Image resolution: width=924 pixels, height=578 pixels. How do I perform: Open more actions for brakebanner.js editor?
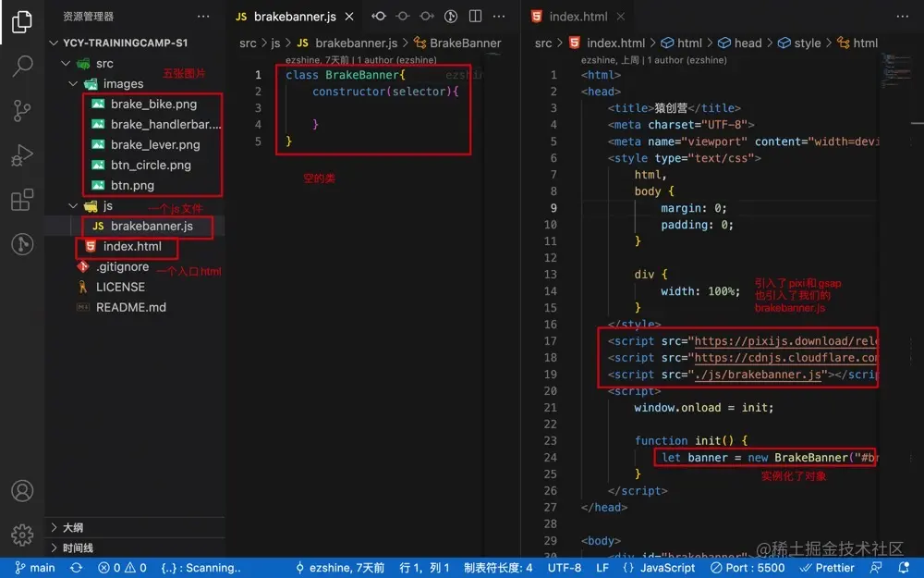point(499,17)
